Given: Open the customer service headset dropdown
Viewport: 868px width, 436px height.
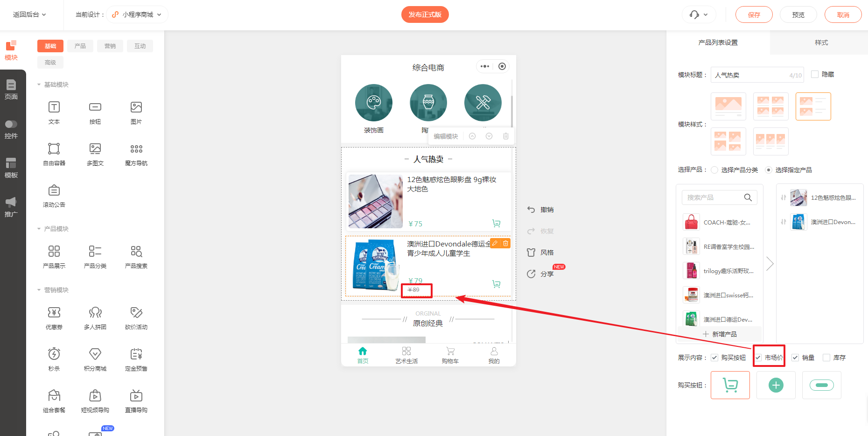Looking at the screenshot, I should (699, 14).
